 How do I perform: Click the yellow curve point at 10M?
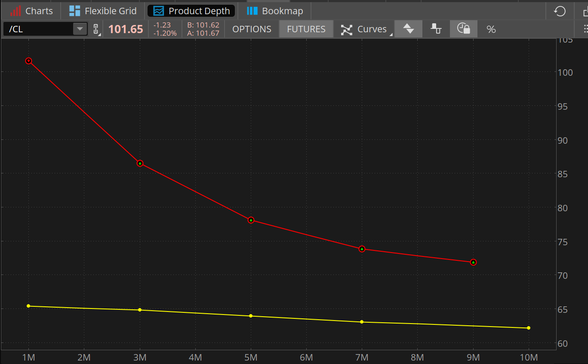pos(529,328)
